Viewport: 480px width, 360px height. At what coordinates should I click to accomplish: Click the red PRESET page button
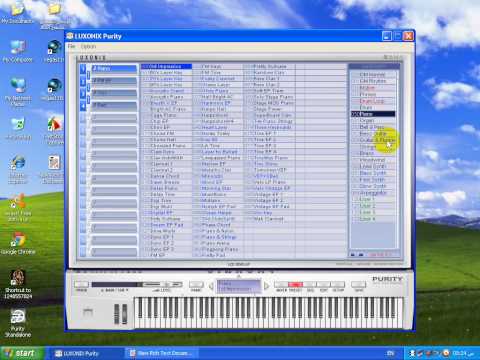(x=295, y=284)
